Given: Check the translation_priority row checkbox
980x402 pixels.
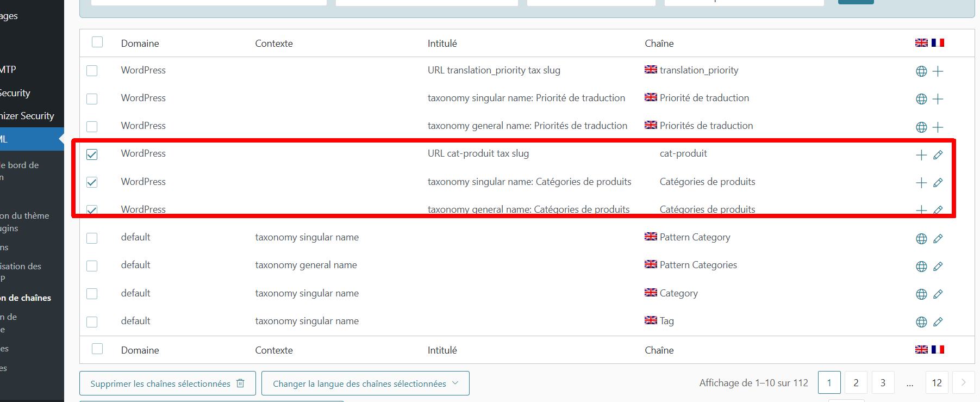Looking at the screenshot, I should (x=92, y=71).
